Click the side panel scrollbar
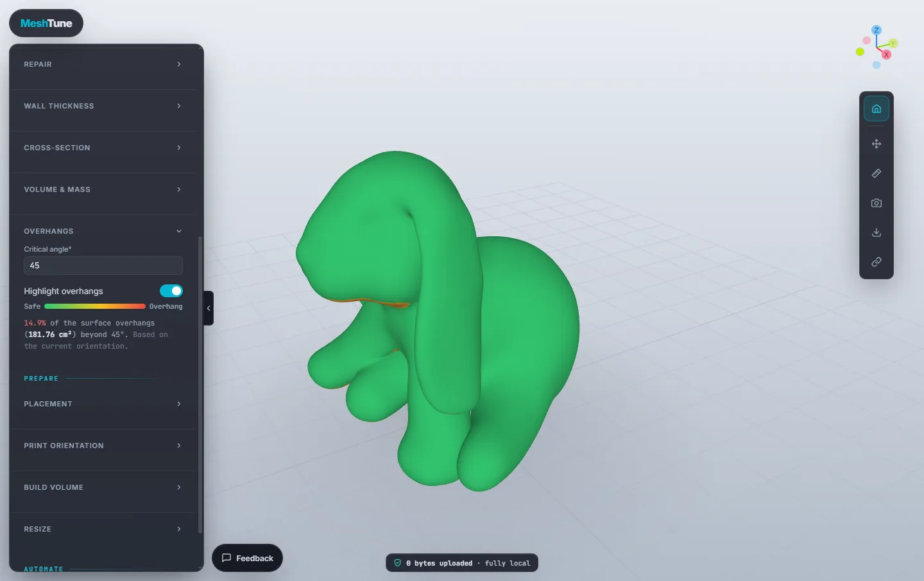The height and width of the screenshot is (581, 924). click(200, 385)
